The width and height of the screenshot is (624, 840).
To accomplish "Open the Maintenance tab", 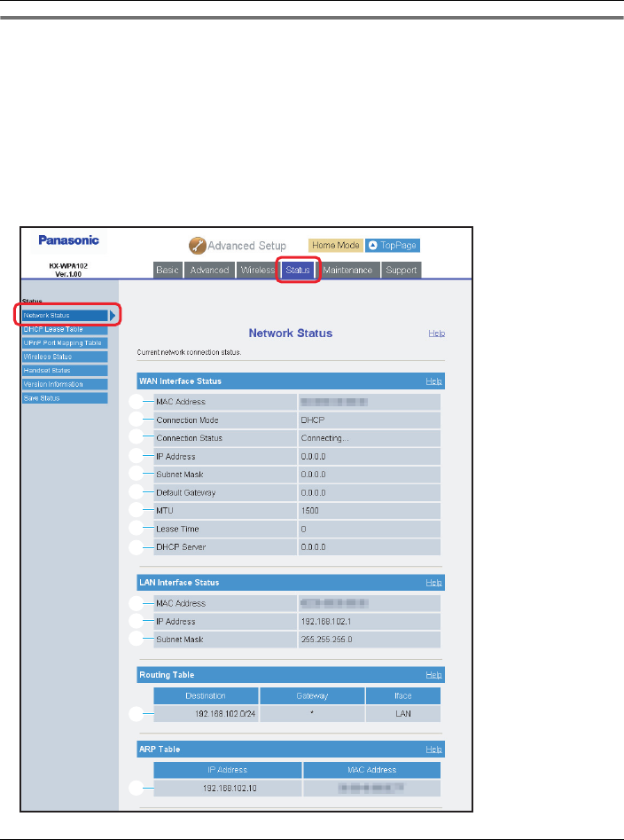I will 347,270.
